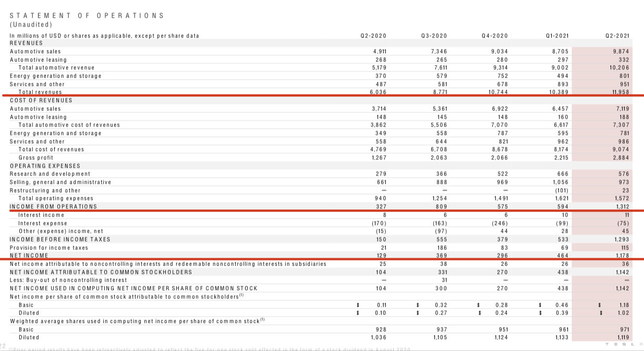The image size is (644, 351).
Task: Click the 'Restructuring and other' row label
Action: (45, 190)
